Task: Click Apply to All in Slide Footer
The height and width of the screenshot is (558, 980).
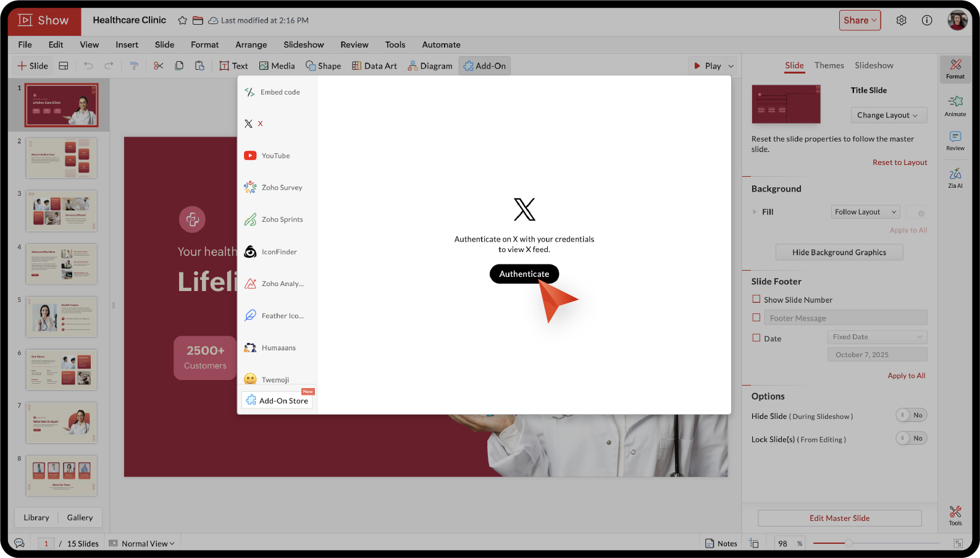Action: coord(907,376)
